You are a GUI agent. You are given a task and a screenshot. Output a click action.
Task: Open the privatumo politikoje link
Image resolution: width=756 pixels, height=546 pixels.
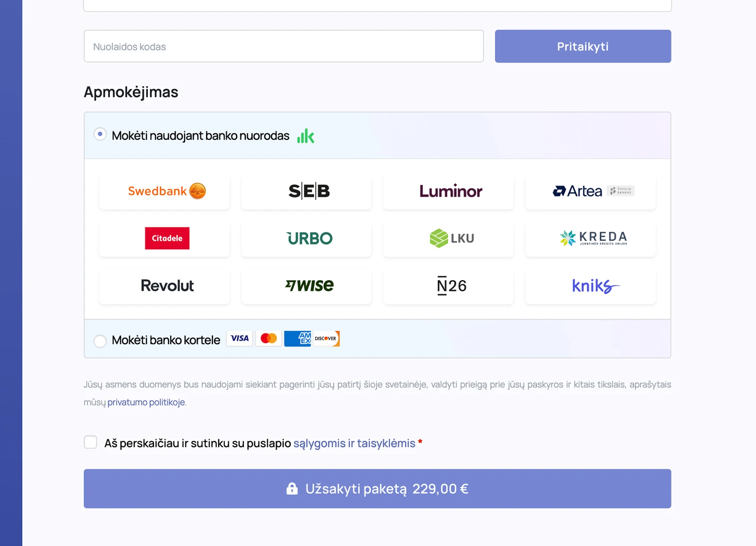click(x=146, y=402)
